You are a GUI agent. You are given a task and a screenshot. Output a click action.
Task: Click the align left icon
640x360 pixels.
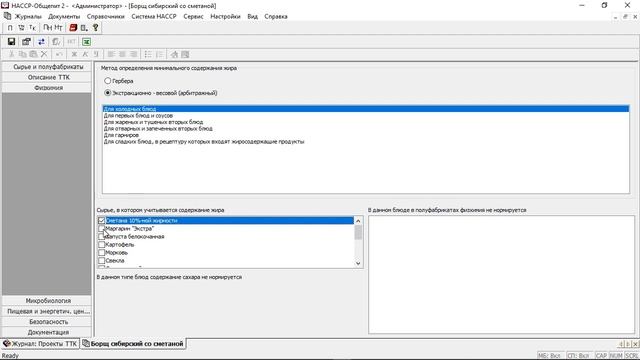click(x=111, y=54)
